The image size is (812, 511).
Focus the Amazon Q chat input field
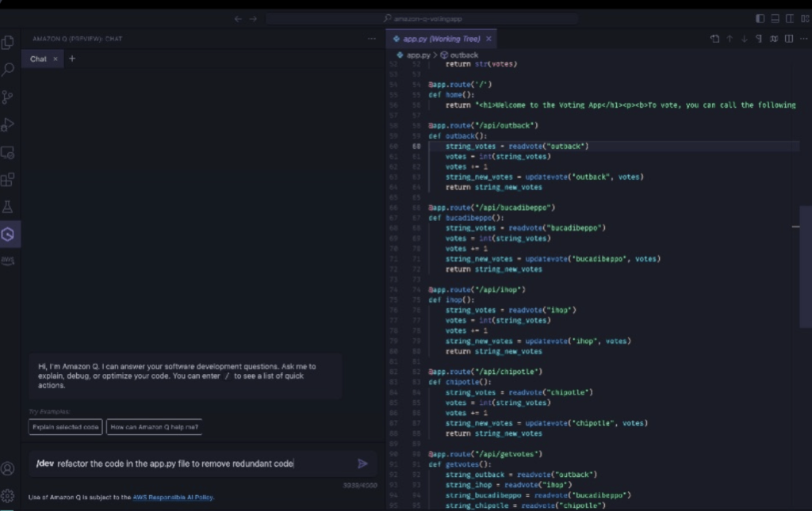[x=194, y=463]
